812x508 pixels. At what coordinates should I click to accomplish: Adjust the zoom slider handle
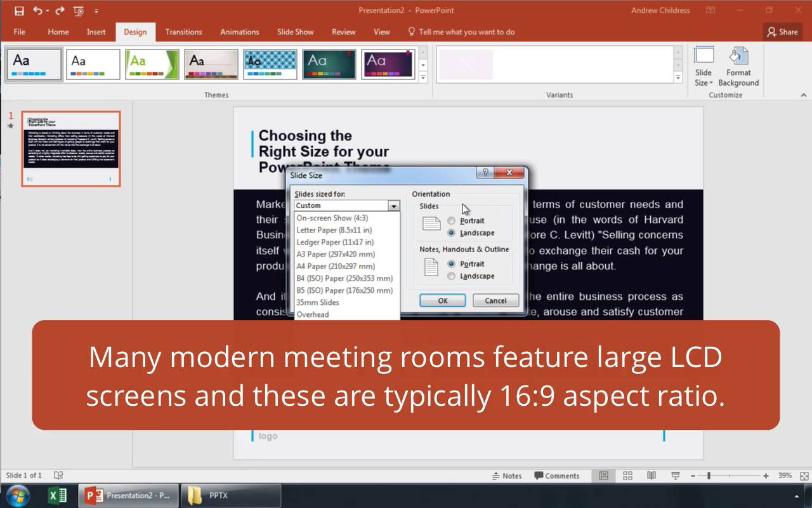pyautogui.click(x=709, y=476)
